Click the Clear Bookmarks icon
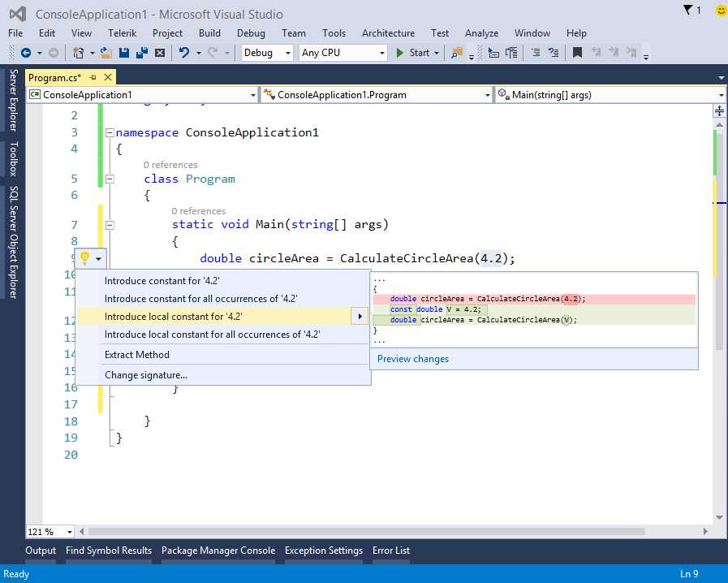Screen dimensions: 728x583 pyautogui.click(x=631, y=53)
